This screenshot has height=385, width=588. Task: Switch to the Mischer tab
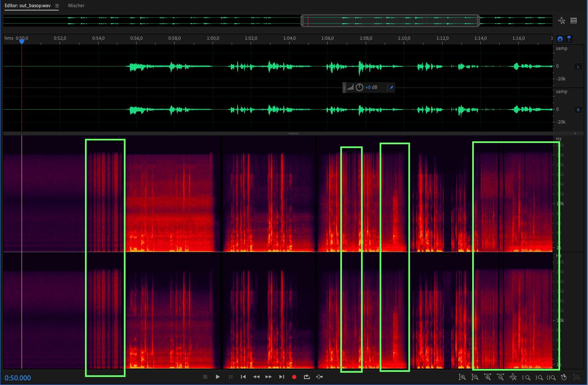[x=76, y=6]
